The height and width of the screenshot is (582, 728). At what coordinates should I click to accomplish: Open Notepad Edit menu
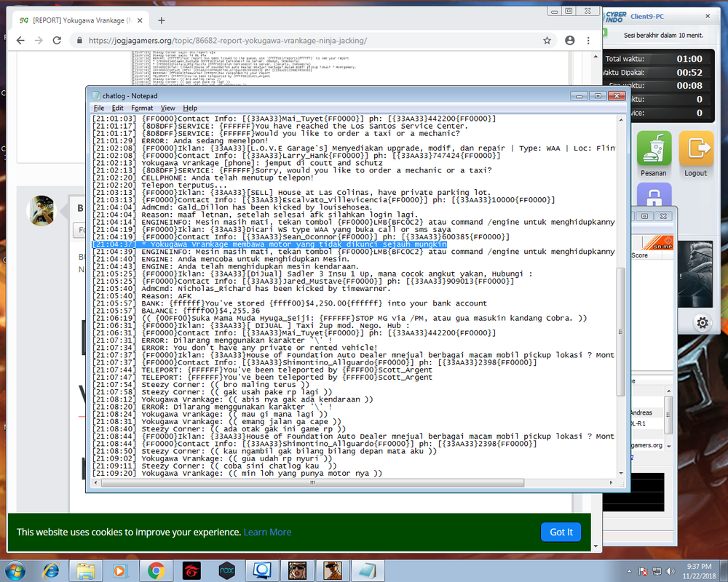coord(117,108)
